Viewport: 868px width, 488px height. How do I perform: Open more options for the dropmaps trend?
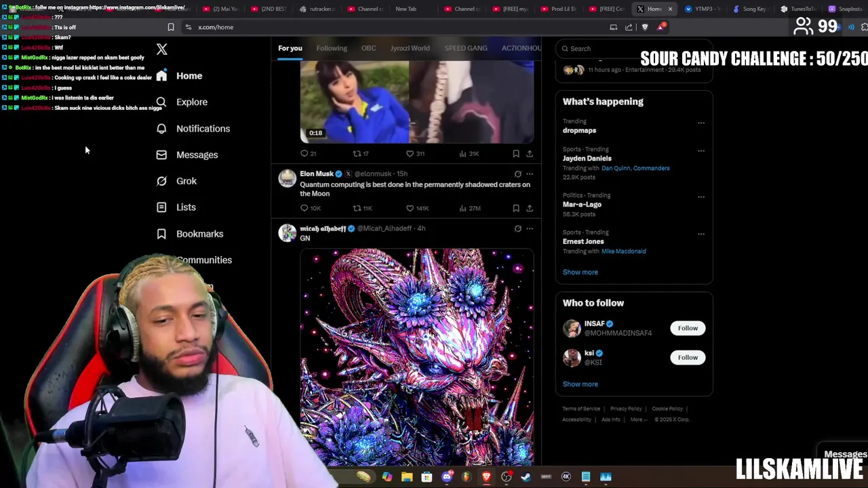pos(701,123)
